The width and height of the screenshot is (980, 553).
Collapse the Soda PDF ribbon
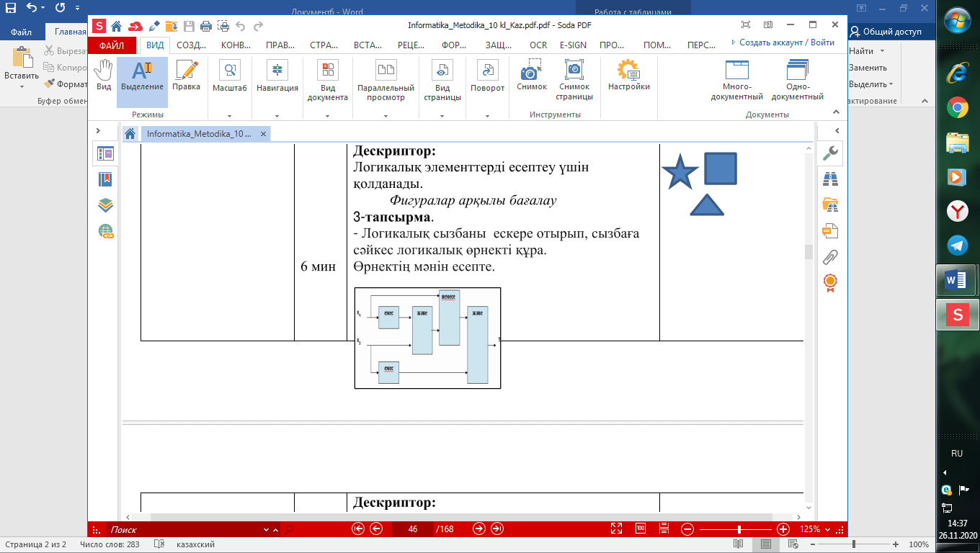(837, 112)
